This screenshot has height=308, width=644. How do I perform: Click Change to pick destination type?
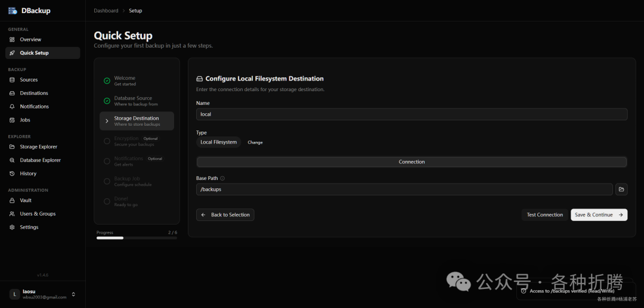(x=255, y=142)
